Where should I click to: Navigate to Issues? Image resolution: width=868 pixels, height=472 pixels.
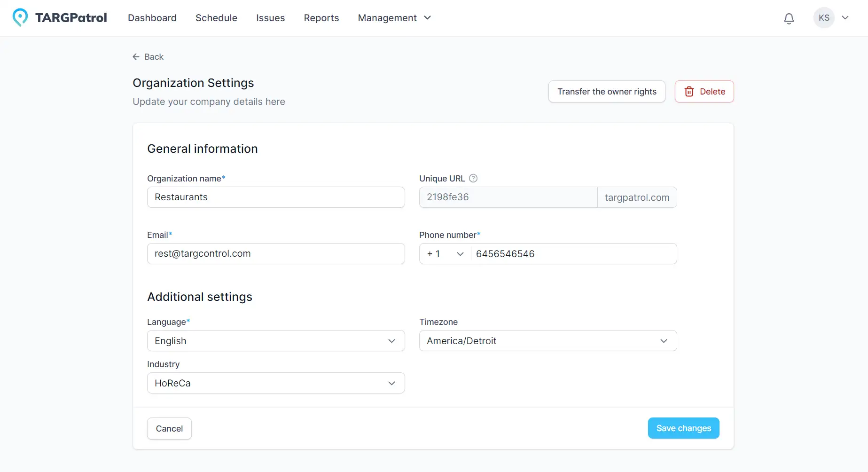click(x=270, y=18)
